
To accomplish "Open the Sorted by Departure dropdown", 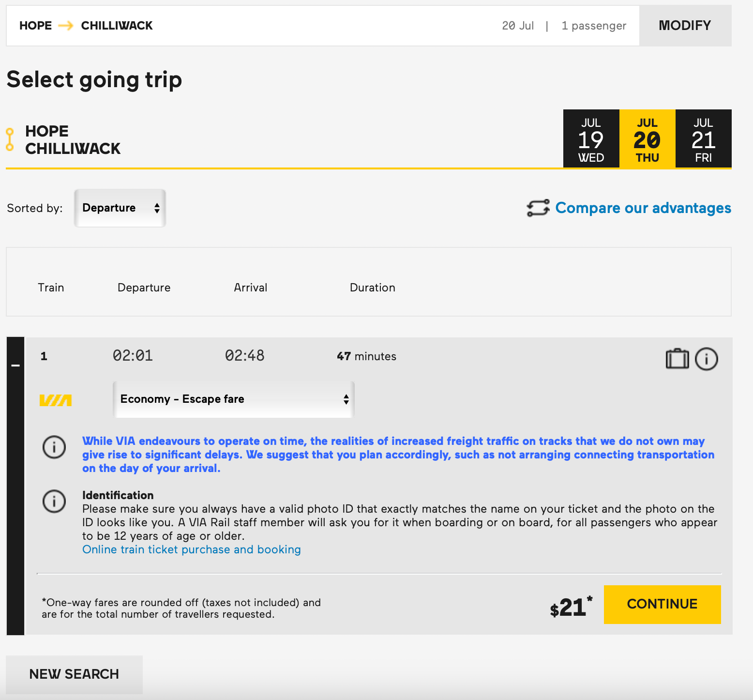I will point(120,208).
